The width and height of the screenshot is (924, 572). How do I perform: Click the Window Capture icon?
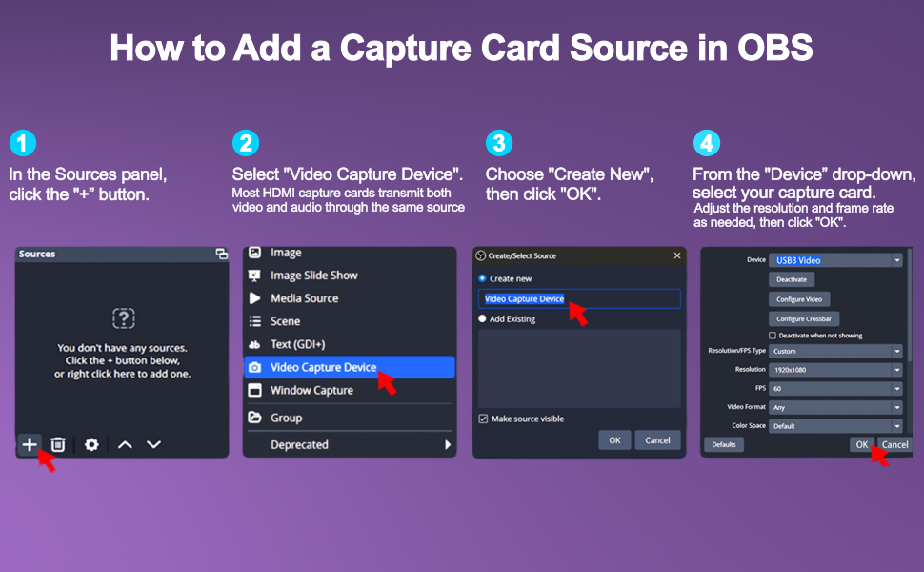(254, 390)
